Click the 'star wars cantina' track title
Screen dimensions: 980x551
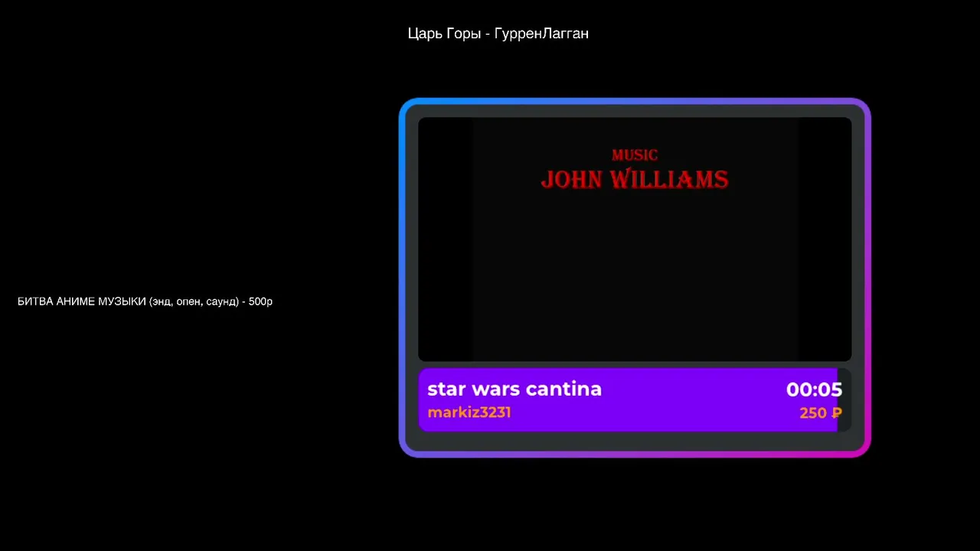514,389
